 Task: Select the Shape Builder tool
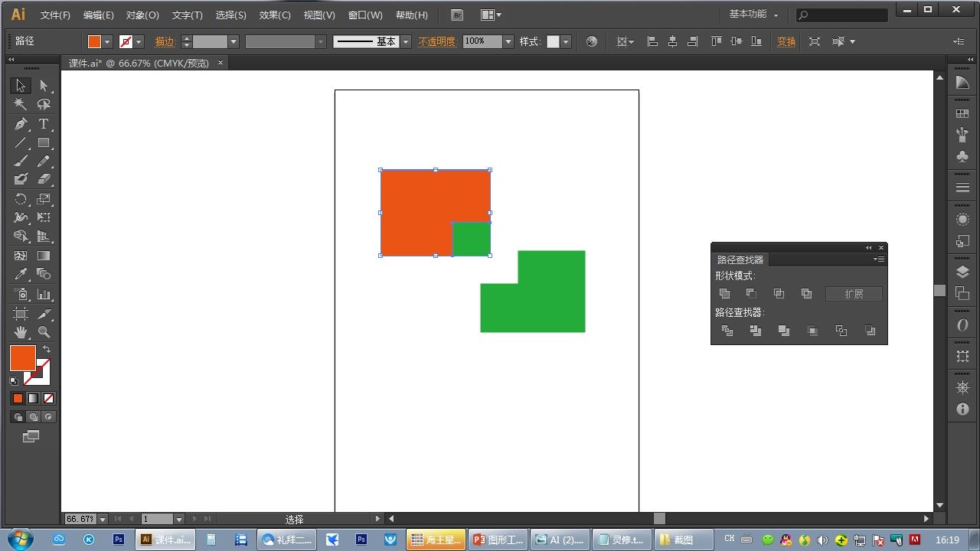[x=21, y=236]
